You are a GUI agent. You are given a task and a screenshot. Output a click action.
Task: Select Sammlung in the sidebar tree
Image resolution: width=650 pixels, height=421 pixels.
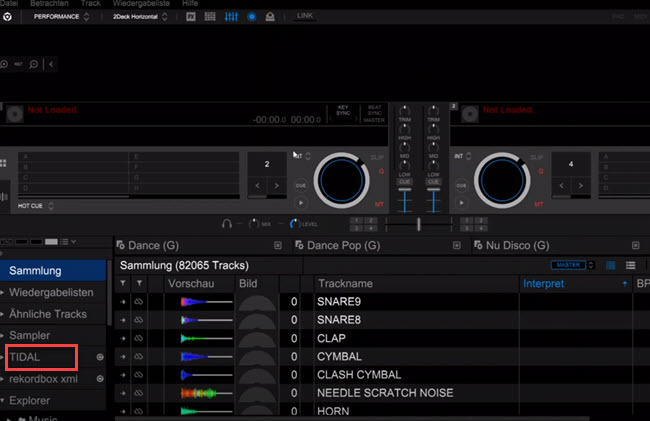53,271
